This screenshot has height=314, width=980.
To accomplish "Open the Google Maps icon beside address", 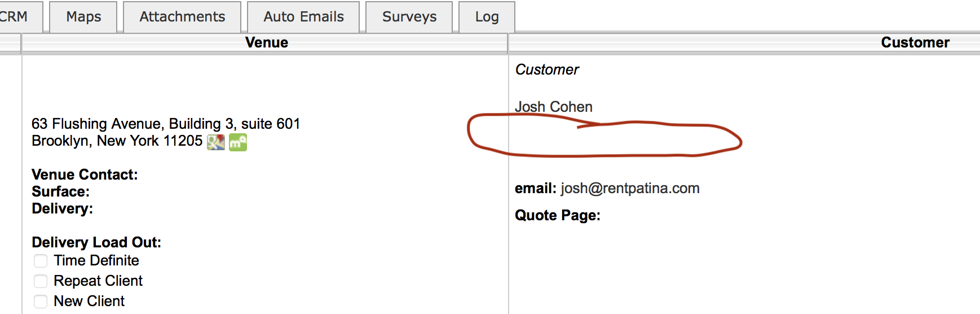I will click(215, 142).
